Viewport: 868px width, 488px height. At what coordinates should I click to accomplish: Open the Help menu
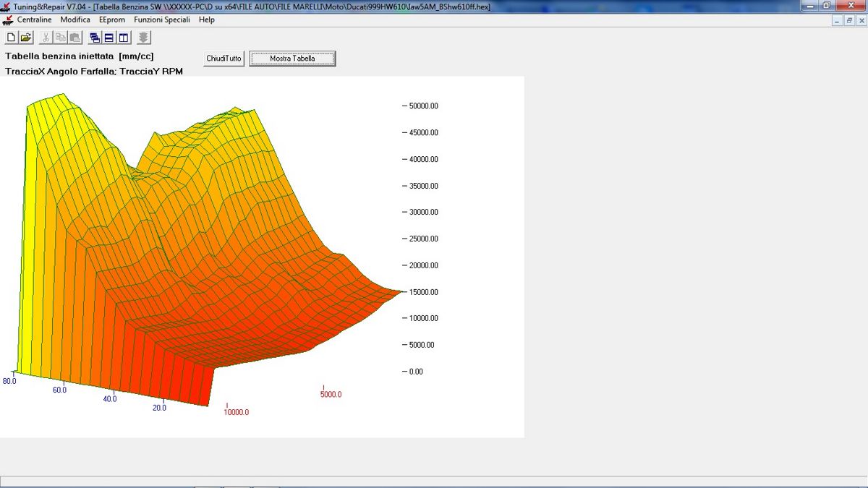tap(207, 20)
